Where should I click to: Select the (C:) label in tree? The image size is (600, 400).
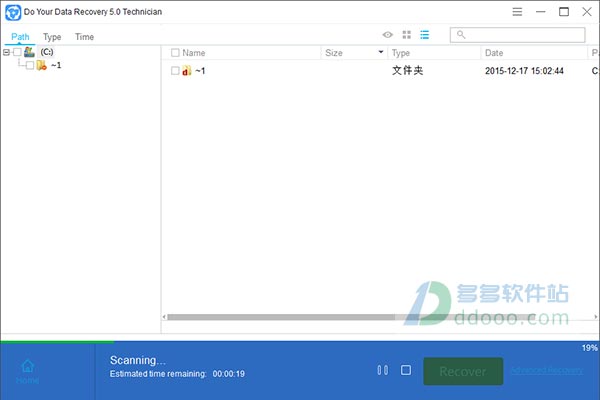(x=47, y=52)
